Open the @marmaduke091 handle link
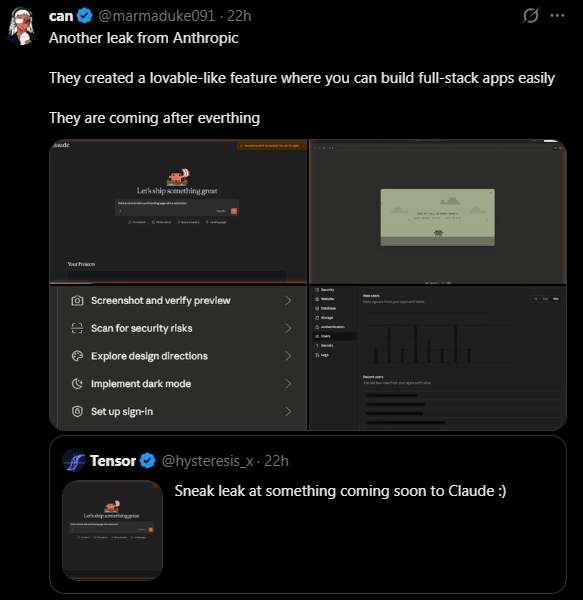This screenshot has height=600, width=583. point(157,16)
